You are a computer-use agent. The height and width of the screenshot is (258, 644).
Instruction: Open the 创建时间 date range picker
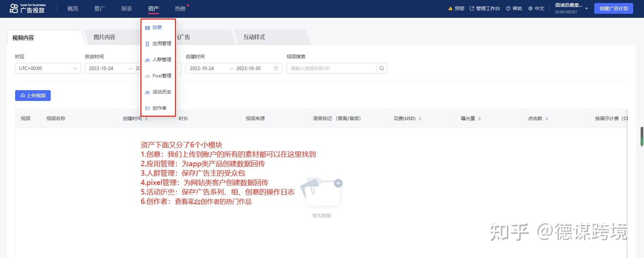coord(233,68)
